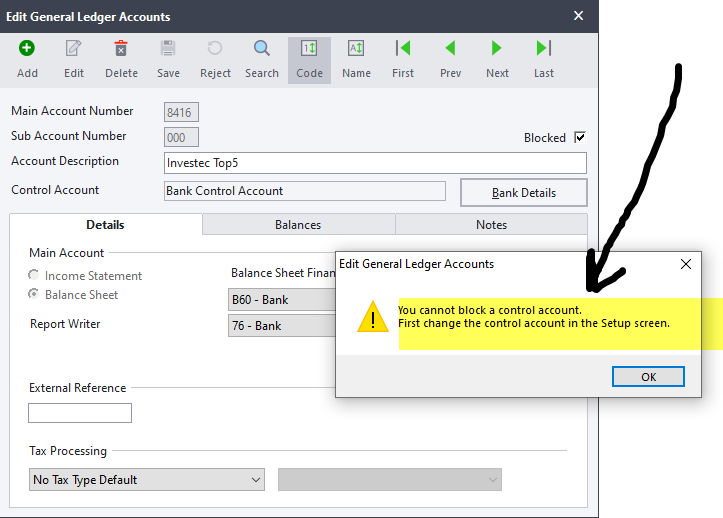Click the Edit pencil toolbar icon
This screenshot has height=518, width=723.
[74, 49]
